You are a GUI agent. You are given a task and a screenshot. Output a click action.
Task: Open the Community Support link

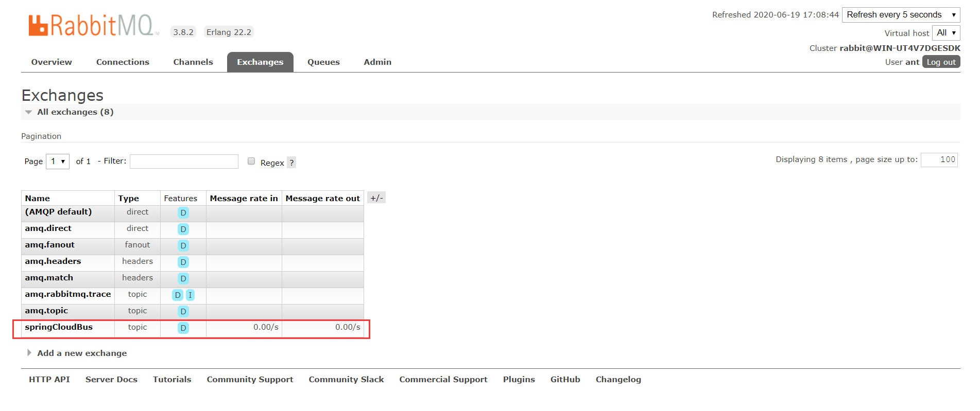pos(250,380)
